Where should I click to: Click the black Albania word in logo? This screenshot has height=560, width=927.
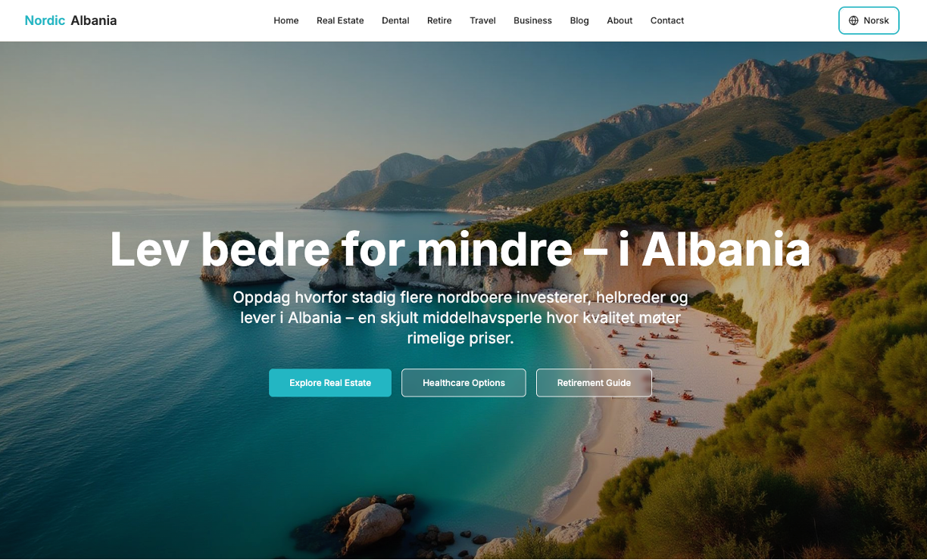pos(94,20)
